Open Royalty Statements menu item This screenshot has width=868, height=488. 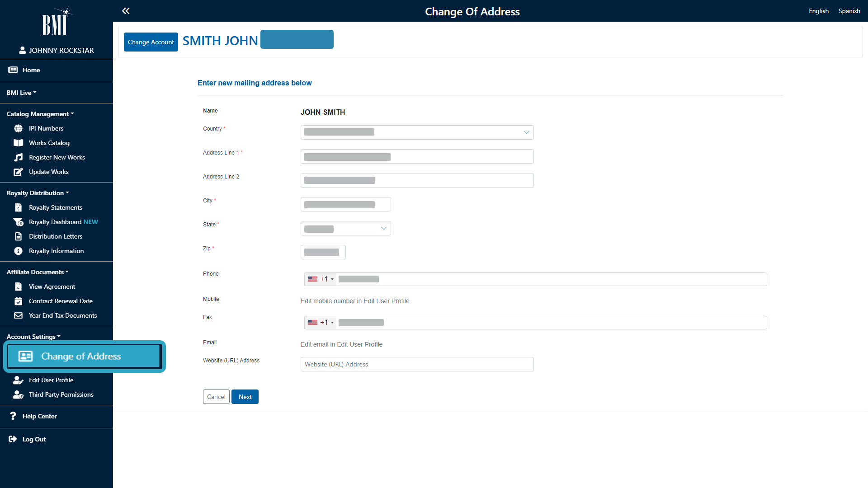pos(55,207)
